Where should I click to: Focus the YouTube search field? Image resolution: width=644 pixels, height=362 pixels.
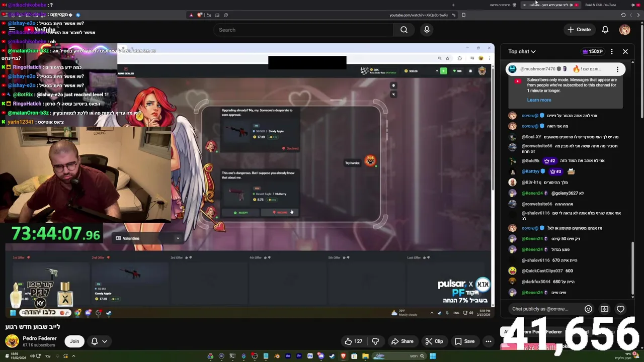pyautogui.click(x=303, y=30)
